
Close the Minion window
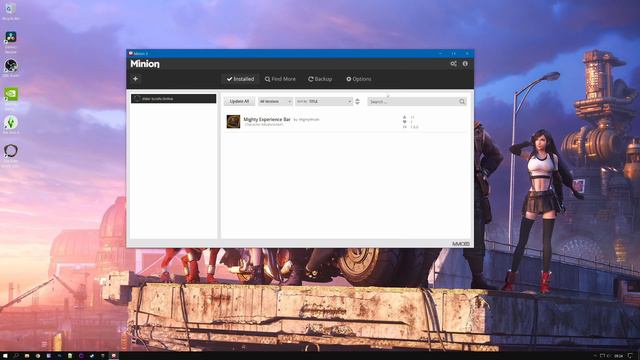pos(467,53)
